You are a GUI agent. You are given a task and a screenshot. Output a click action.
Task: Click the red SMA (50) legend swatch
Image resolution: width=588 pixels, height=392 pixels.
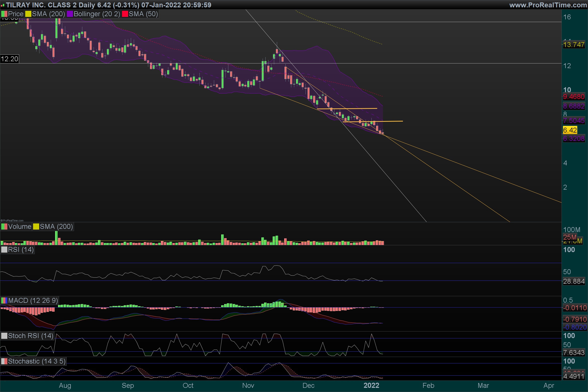coord(125,14)
